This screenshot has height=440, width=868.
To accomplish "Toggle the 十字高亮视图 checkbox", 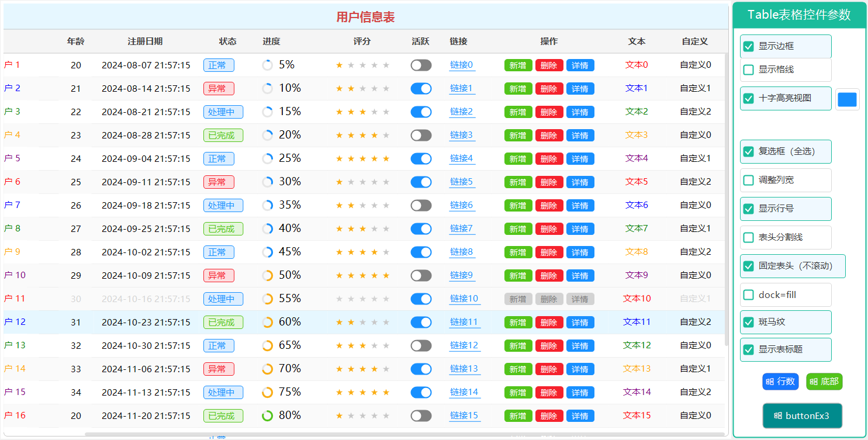I will click(x=748, y=98).
